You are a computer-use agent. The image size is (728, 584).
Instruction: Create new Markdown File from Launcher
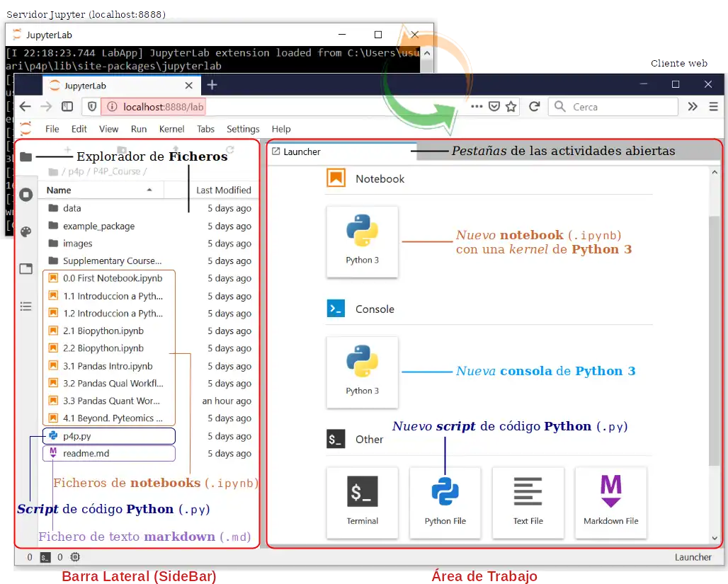tap(610, 503)
